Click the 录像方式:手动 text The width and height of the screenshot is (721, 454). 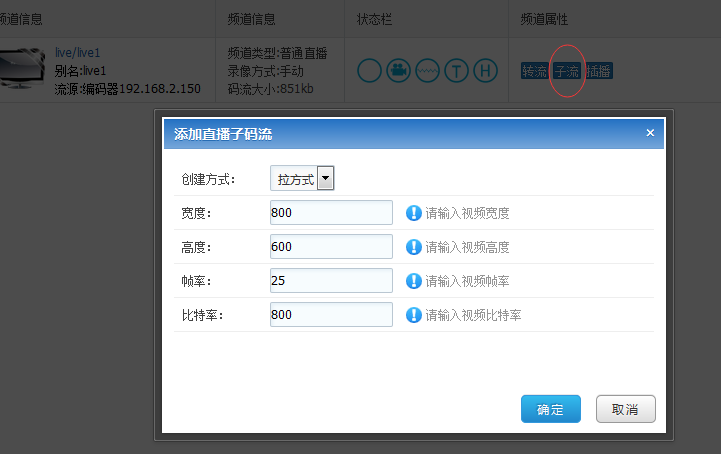coord(265,71)
